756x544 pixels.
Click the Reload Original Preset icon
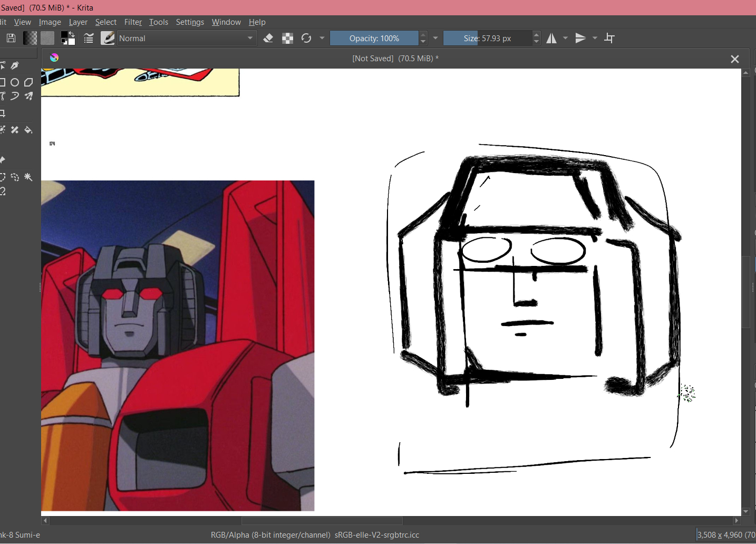pos(306,38)
